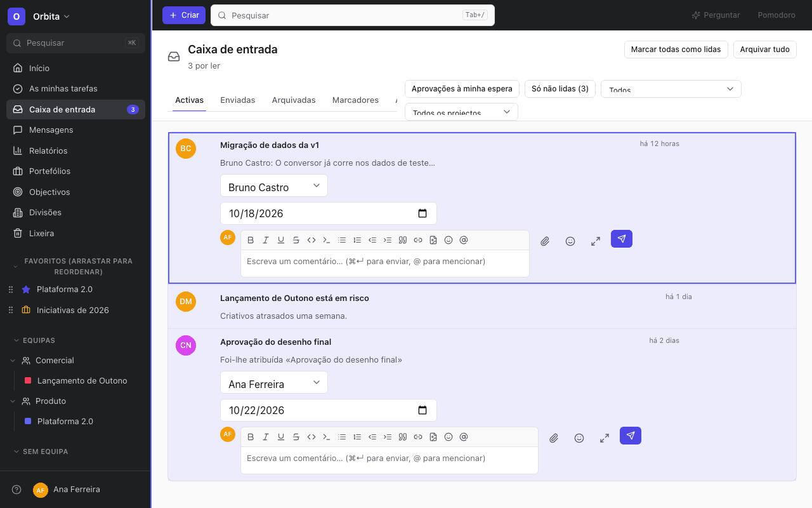Screen dimensions: 812x508
Task: Apply strikethrough in the Migração de dados comment
Action: [296, 240]
